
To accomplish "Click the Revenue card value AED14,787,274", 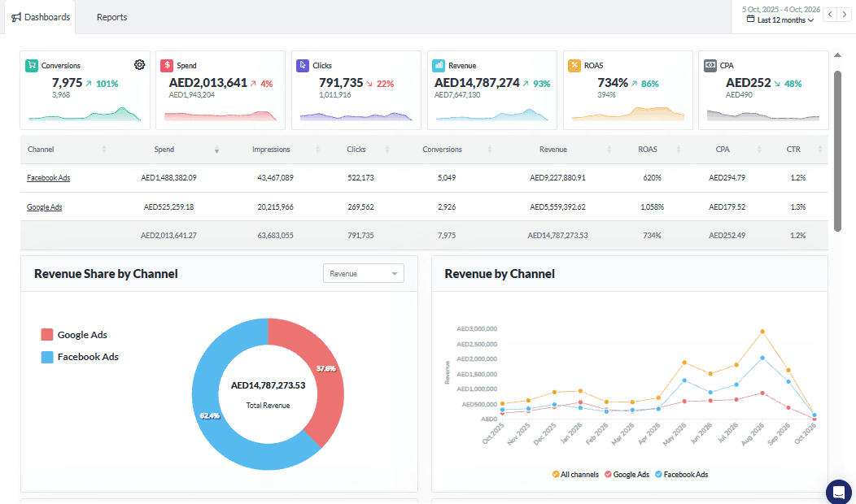I will (477, 83).
